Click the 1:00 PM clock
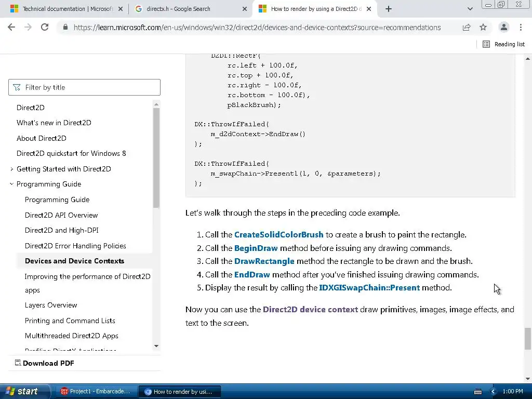Viewport: 532px width, 399px height. (513, 392)
